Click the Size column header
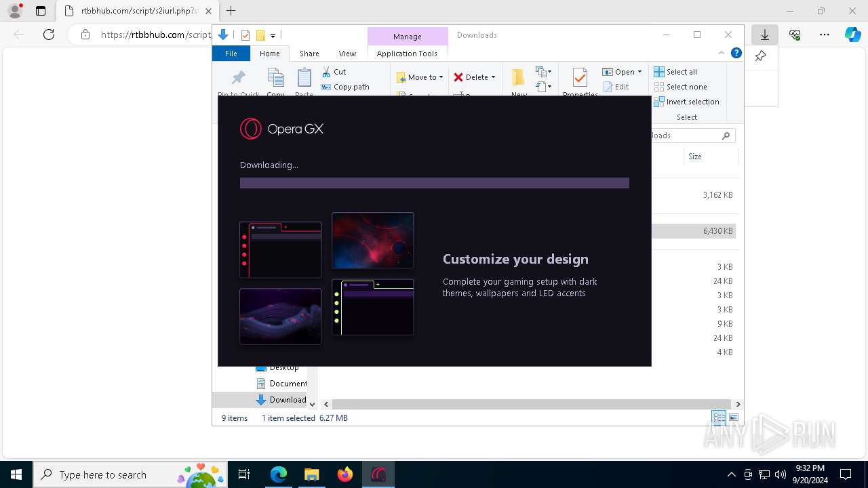868x488 pixels. click(695, 157)
